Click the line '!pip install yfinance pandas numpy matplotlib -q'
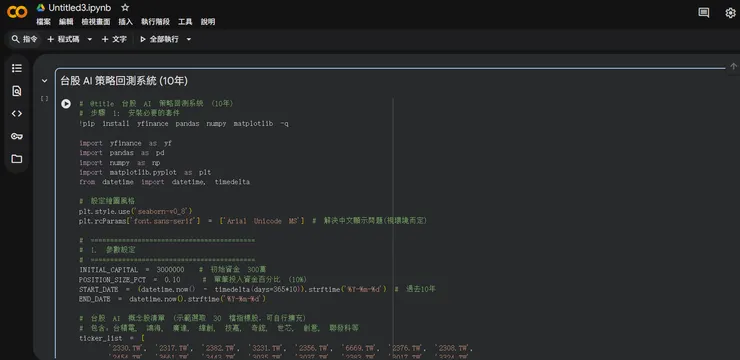 click(184, 124)
